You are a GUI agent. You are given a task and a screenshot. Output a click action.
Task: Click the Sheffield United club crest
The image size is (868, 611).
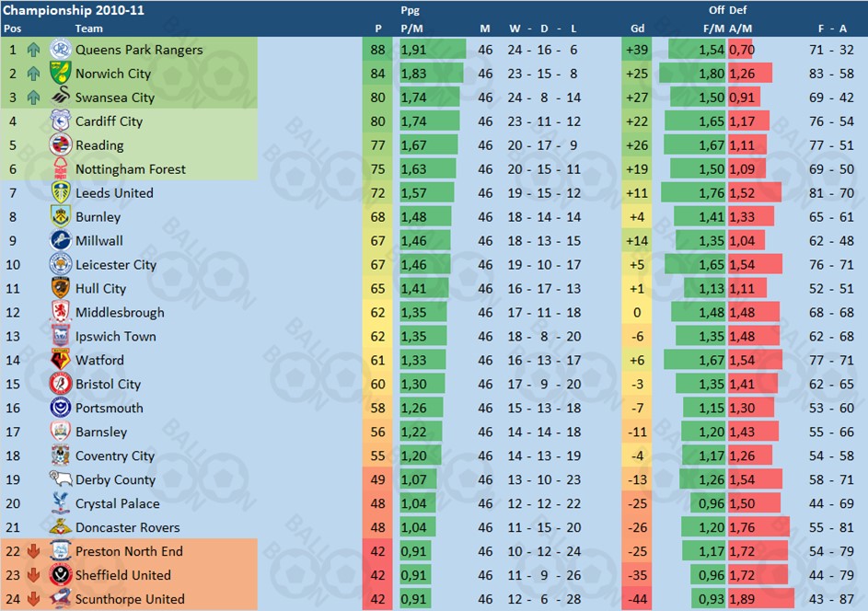point(61,575)
